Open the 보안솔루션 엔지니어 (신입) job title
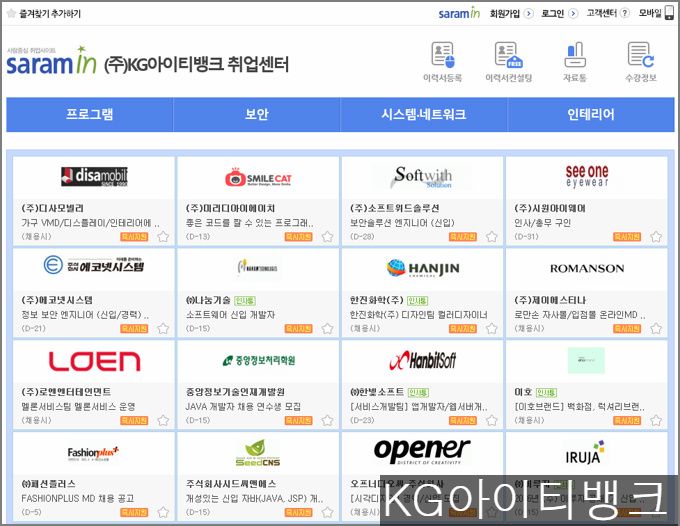Viewport: 680px width, 526px height. 402,223
